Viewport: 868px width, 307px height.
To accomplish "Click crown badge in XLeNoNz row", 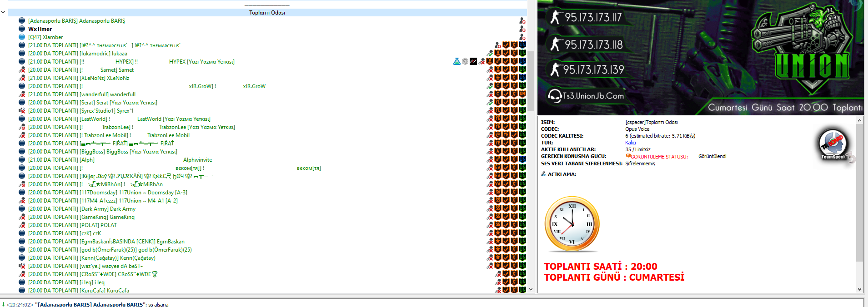I will click(497, 78).
